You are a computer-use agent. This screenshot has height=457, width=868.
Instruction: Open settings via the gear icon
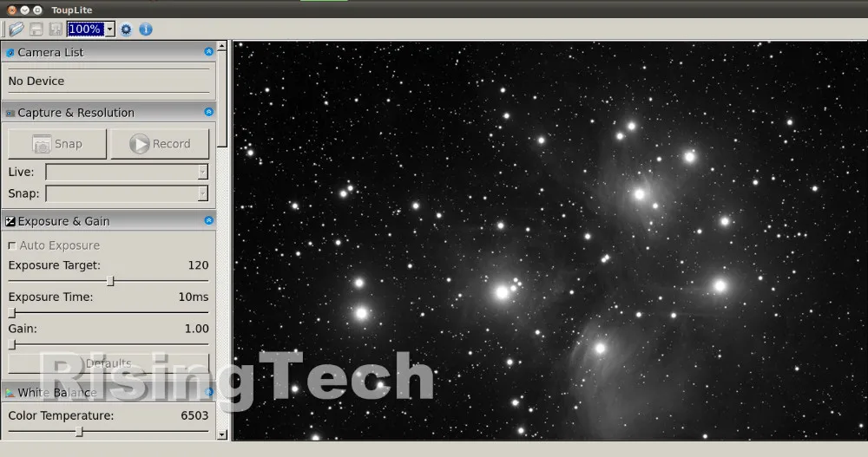pos(126,29)
